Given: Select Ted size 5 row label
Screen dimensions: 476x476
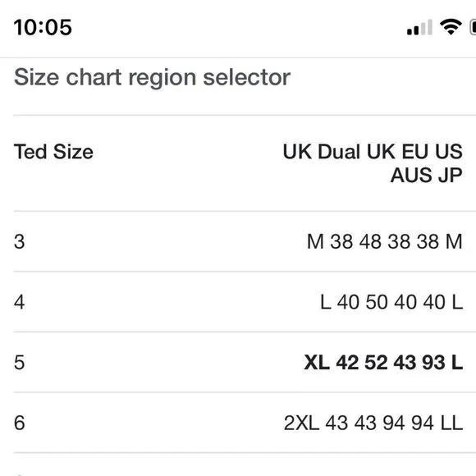Looking at the screenshot, I should point(19,363).
